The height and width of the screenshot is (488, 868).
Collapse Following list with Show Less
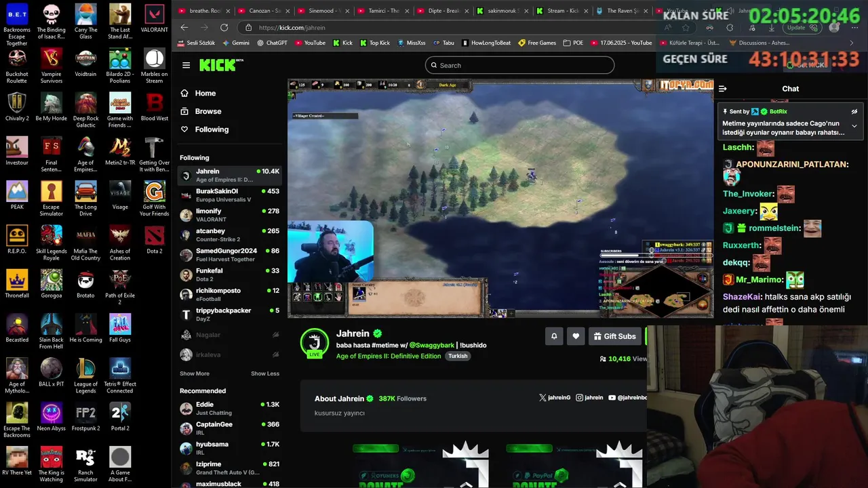click(265, 373)
